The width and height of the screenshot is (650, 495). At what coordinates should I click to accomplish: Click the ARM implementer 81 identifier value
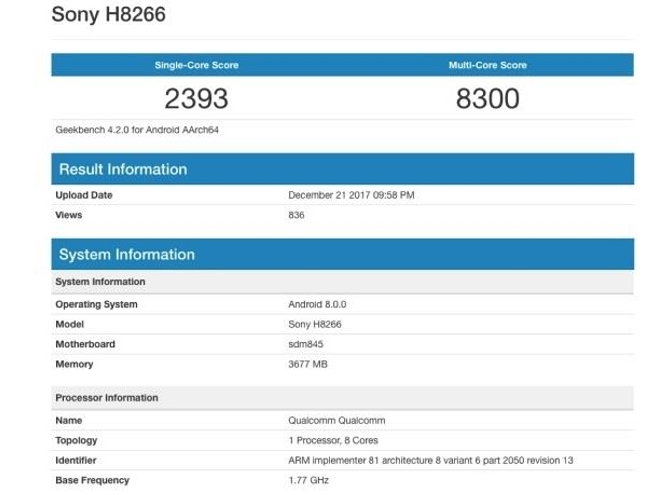(431, 460)
